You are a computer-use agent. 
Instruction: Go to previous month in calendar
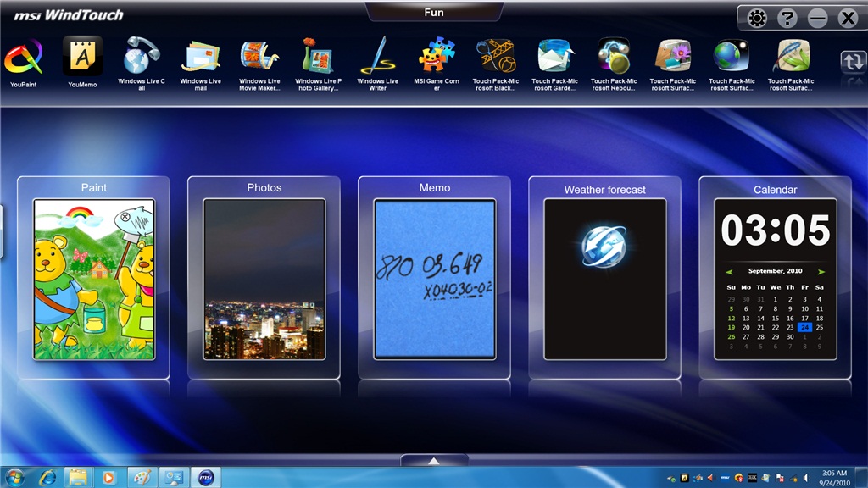[x=729, y=272]
